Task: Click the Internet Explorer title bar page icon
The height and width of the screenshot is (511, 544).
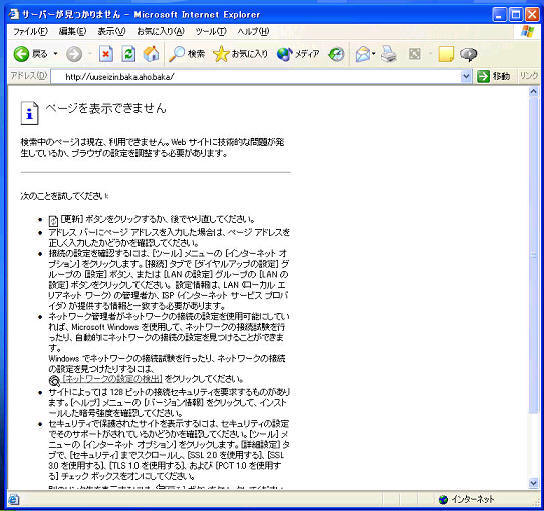Action: [x=14, y=14]
